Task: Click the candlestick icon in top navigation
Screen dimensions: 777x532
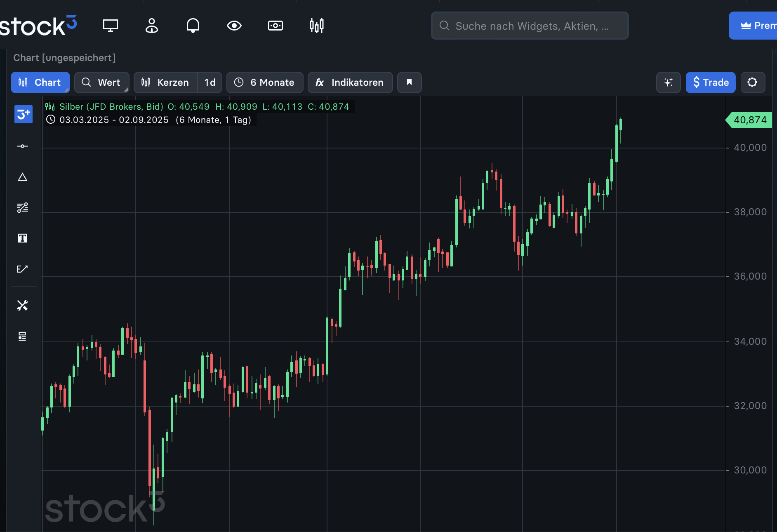Action: click(317, 26)
